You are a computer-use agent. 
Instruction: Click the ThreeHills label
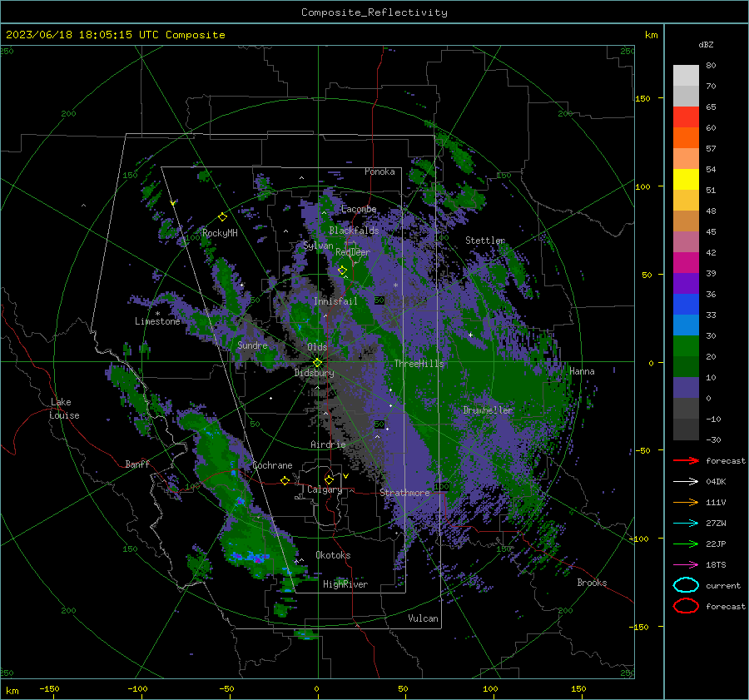coord(419,364)
